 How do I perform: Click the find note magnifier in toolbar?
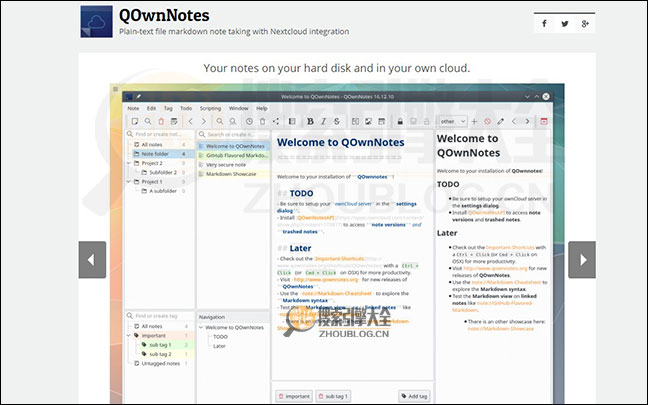(148, 121)
